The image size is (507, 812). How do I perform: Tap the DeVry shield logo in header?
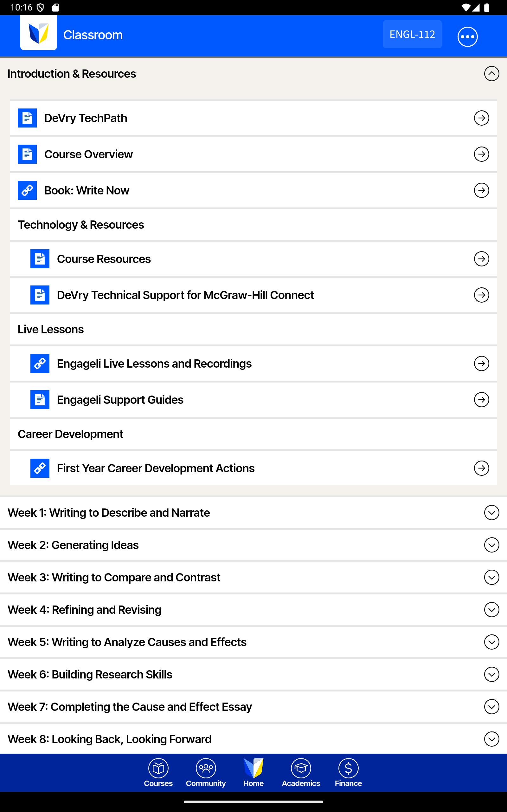[39, 33]
